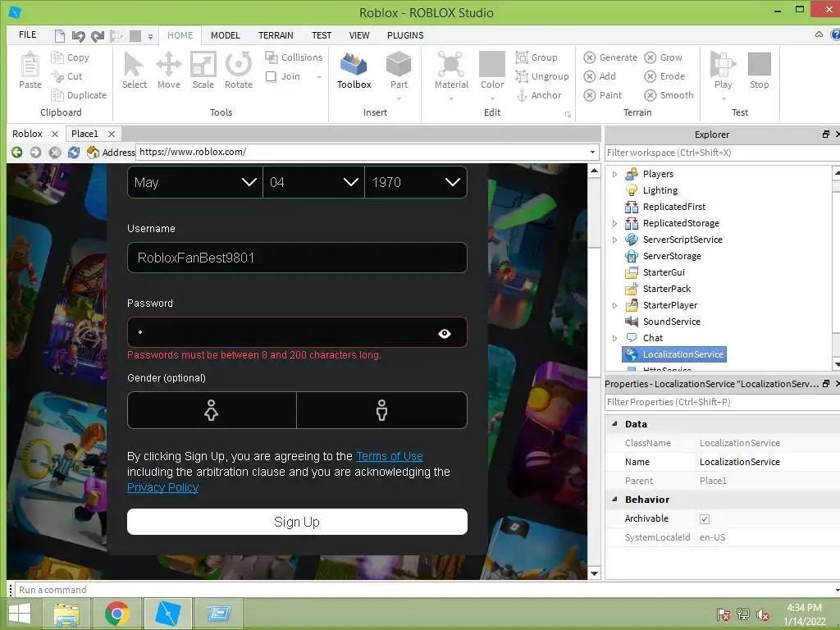Switch to the Place1 document tab
840x630 pixels.
tap(84, 134)
